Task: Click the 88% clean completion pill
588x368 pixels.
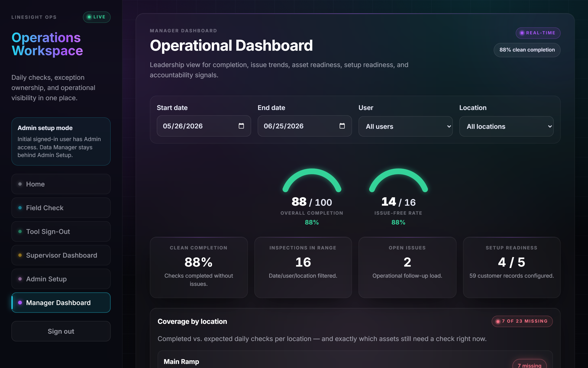Action: tap(527, 50)
